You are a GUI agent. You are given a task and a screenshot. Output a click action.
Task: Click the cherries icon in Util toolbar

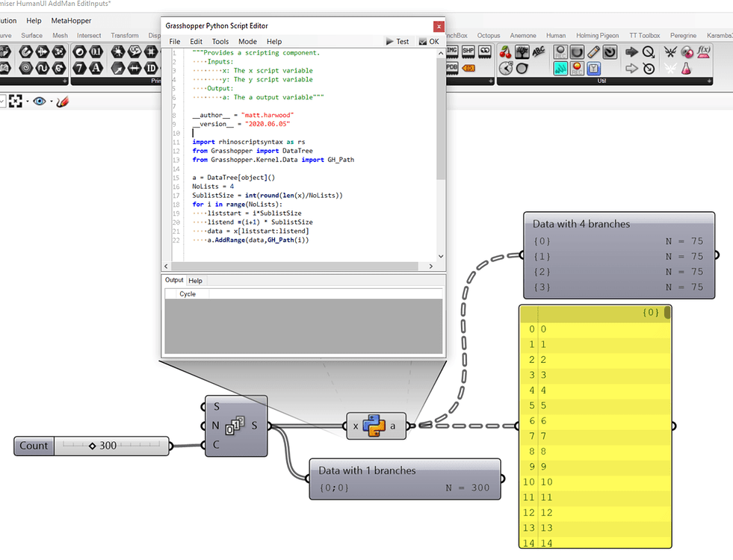(506, 52)
